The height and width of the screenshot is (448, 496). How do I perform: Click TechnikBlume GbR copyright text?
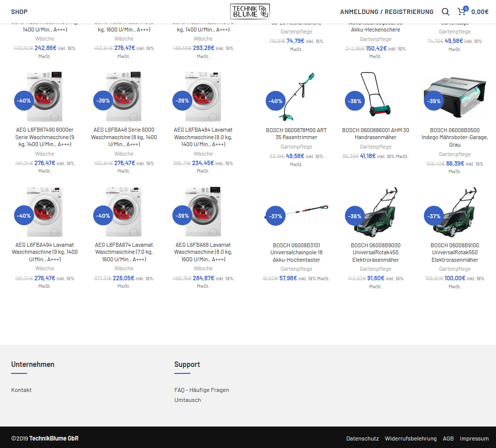54,438
